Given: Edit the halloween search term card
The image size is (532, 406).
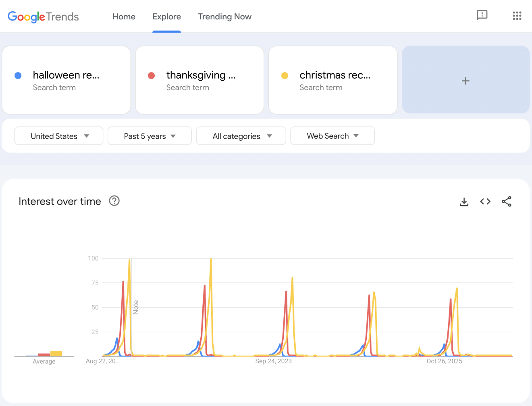Looking at the screenshot, I should [x=66, y=80].
